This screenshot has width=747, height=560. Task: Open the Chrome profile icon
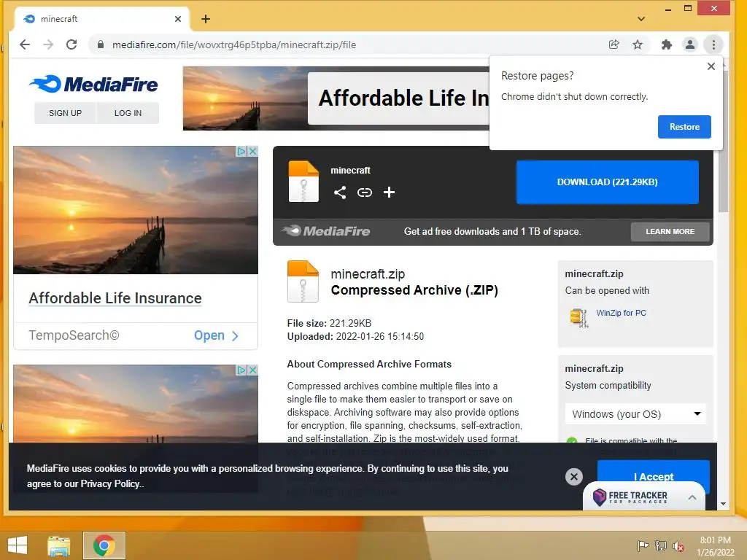[x=690, y=44]
